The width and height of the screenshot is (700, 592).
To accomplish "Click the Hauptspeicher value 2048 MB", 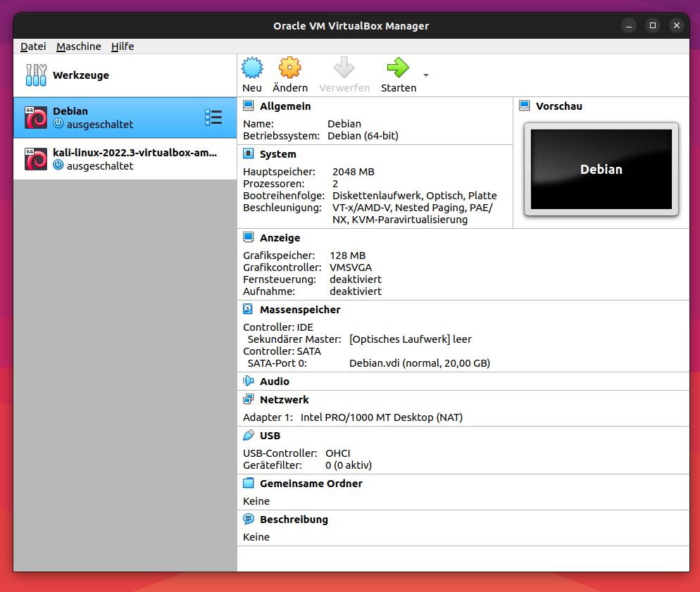I will (353, 172).
